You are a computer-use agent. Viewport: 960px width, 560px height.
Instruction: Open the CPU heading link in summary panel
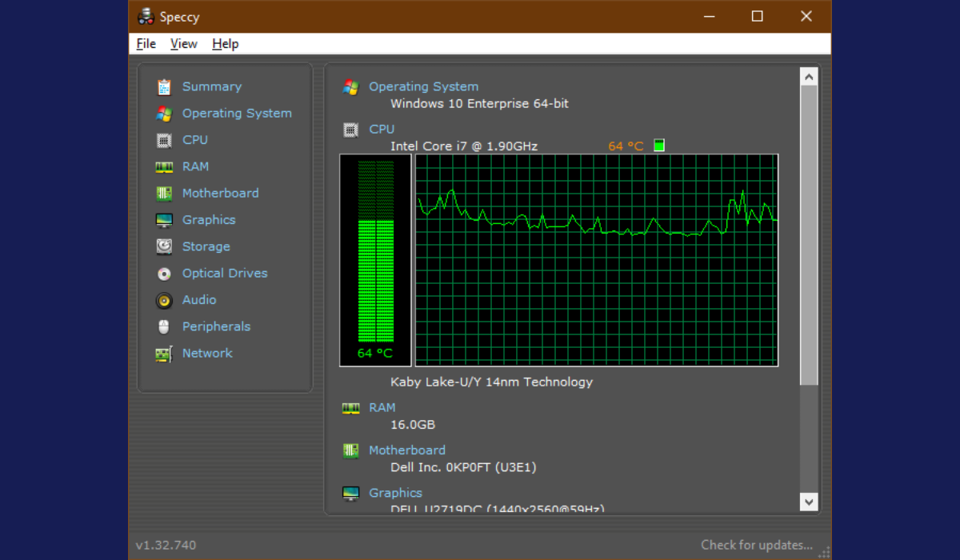pos(382,129)
